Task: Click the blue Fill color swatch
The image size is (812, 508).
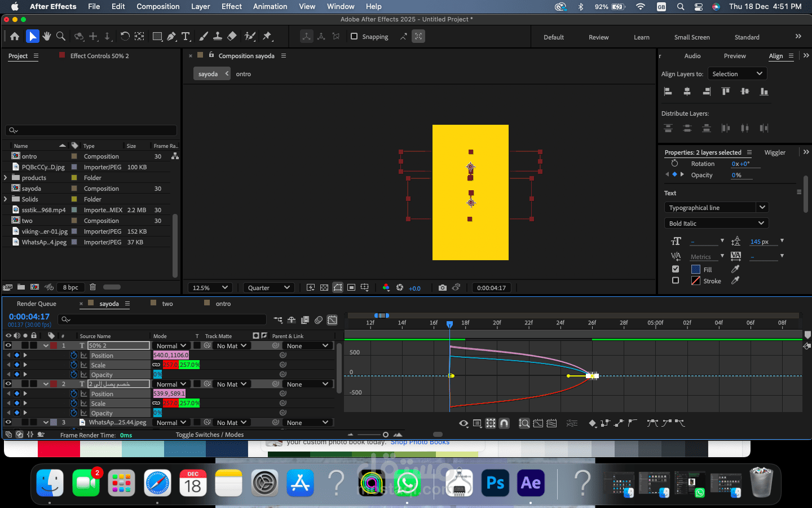Action: tap(696, 270)
